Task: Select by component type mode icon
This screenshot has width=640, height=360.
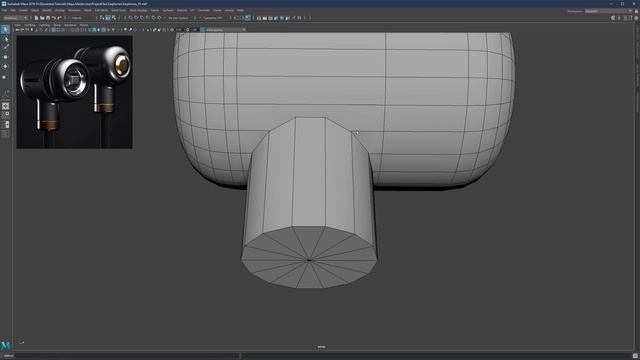Action: [x=113, y=18]
